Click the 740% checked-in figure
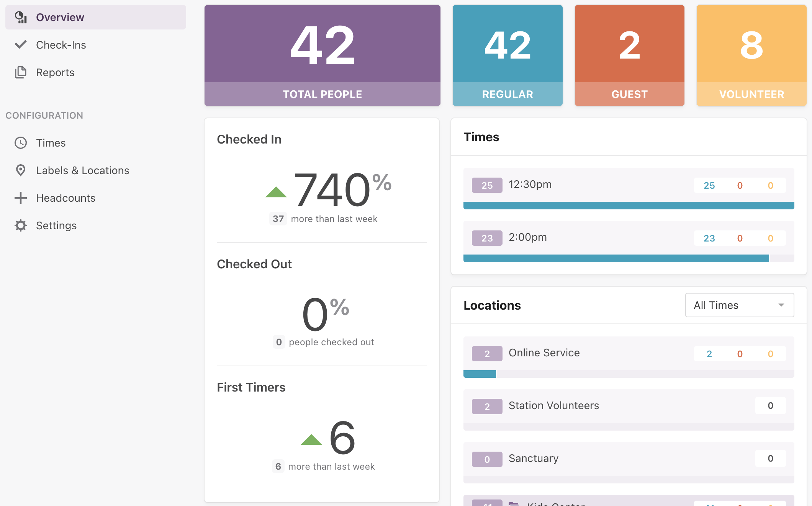This screenshot has height=506, width=812. pyautogui.click(x=342, y=189)
